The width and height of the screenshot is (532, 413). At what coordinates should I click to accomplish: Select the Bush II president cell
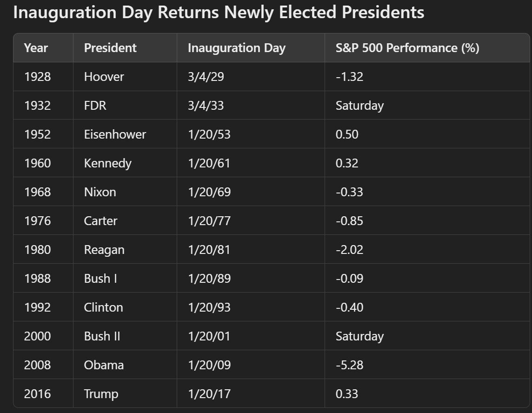click(102, 336)
